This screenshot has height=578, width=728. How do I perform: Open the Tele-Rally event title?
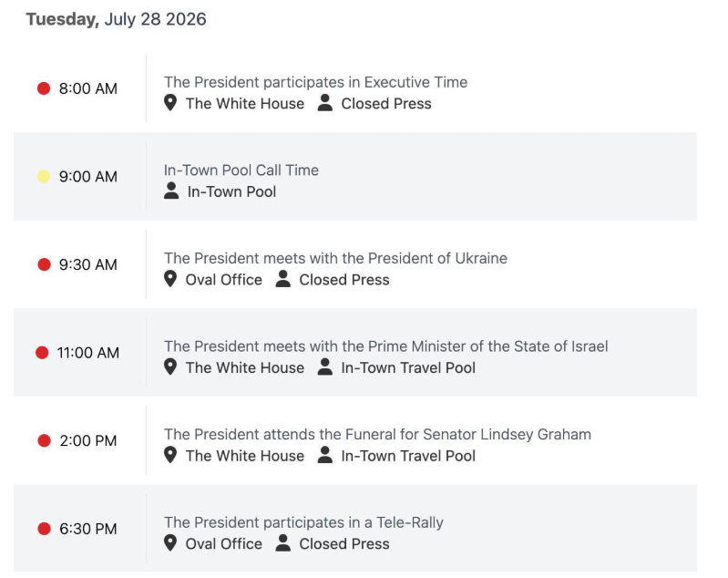(x=303, y=522)
